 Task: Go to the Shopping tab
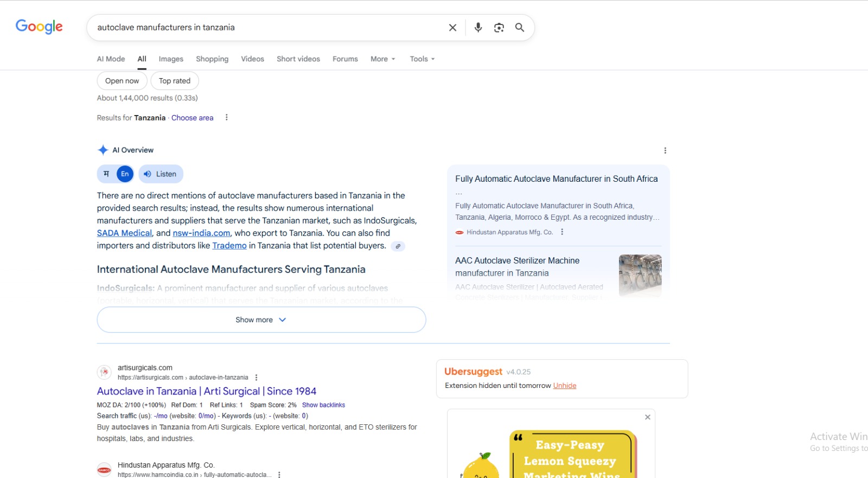click(x=212, y=59)
